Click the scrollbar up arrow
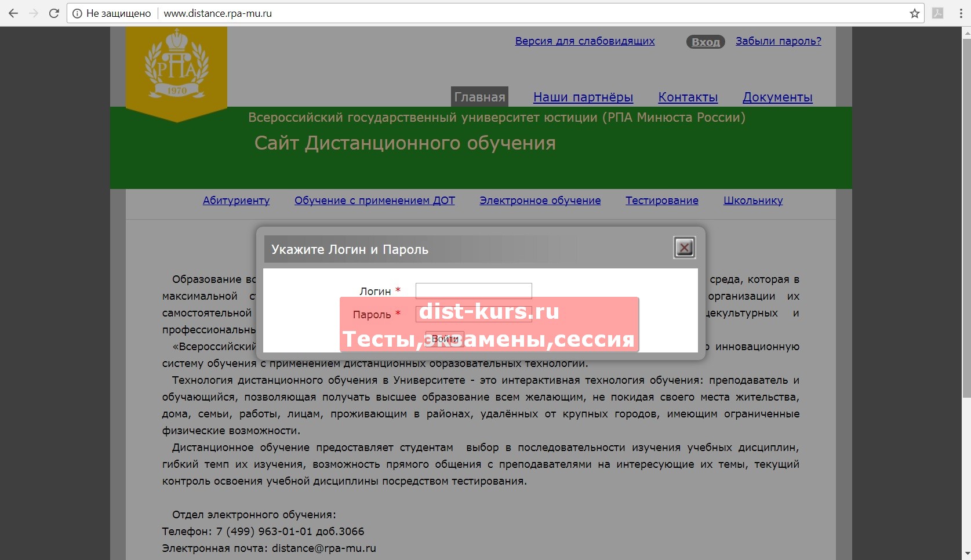The width and height of the screenshot is (971, 560). coord(966,32)
